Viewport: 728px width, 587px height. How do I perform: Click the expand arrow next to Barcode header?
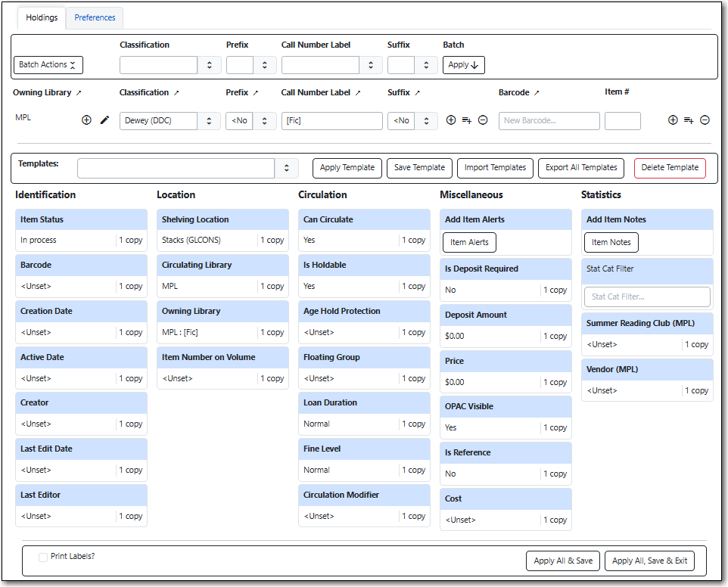tap(537, 93)
